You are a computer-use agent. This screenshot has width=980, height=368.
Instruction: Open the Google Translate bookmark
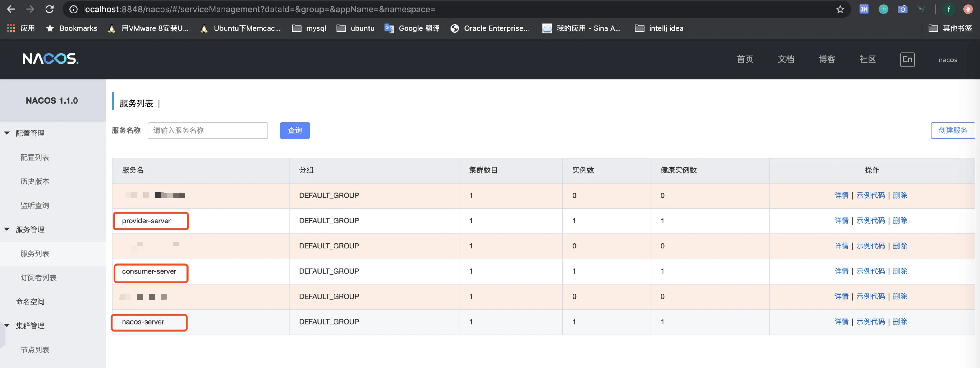412,28
